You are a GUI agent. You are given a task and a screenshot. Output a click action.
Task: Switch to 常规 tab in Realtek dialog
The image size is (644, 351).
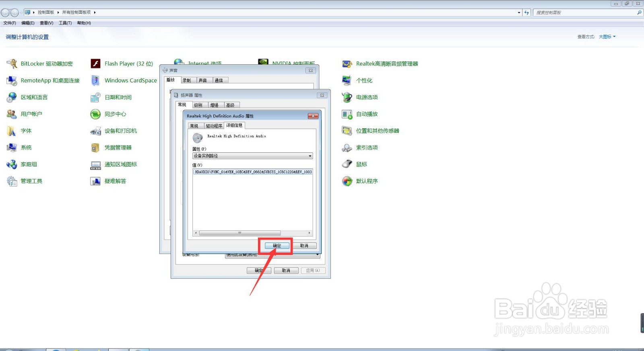pyautogui.click(x=194, y=126)
